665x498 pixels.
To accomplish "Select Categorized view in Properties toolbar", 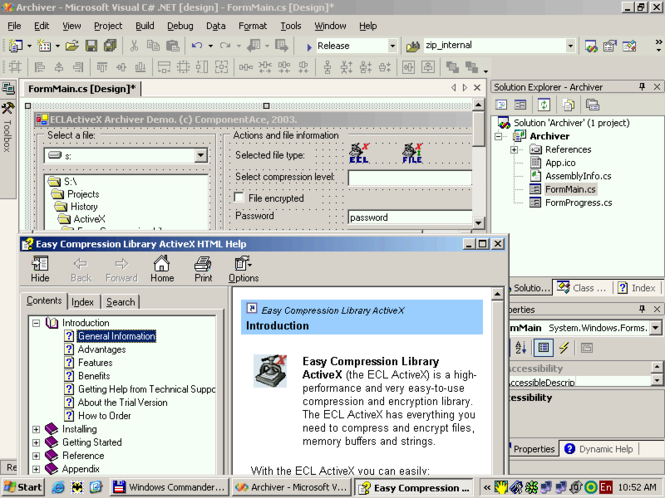I will tap(543, 348).
